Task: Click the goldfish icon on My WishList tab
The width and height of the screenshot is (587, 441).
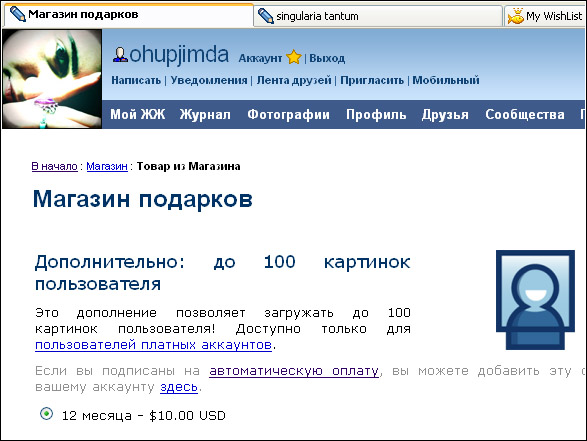Action: coord(516,16)
